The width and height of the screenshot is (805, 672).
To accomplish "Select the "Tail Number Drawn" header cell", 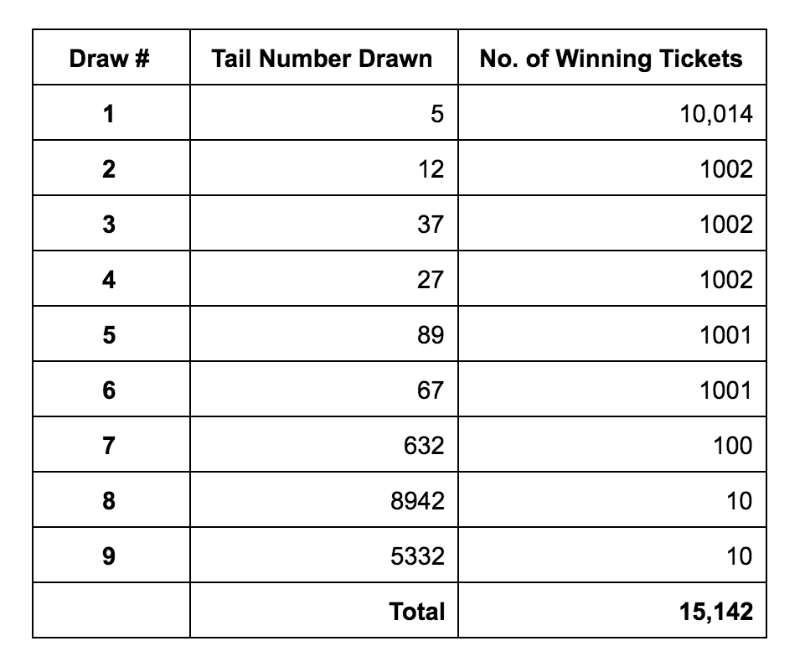I will coord(323,59).
